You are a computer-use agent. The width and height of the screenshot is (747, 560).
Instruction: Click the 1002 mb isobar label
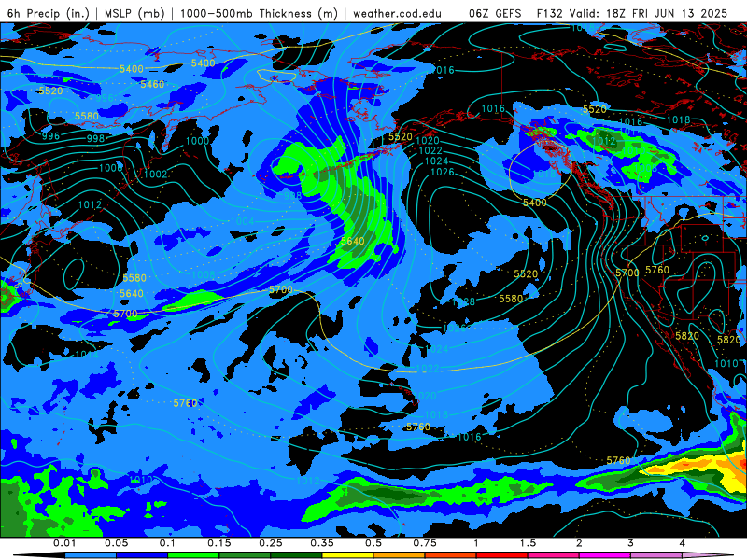click(155, 174)
